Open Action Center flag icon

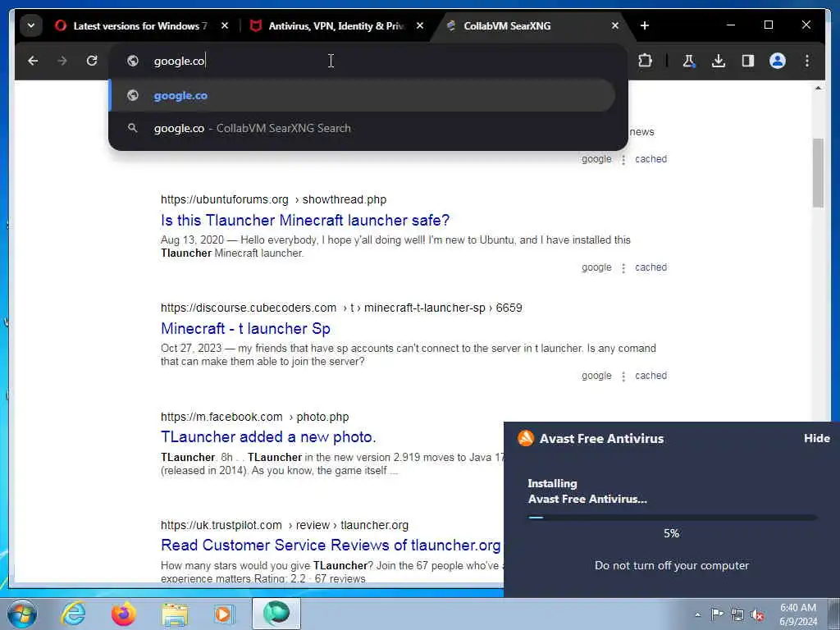point(717,614)
